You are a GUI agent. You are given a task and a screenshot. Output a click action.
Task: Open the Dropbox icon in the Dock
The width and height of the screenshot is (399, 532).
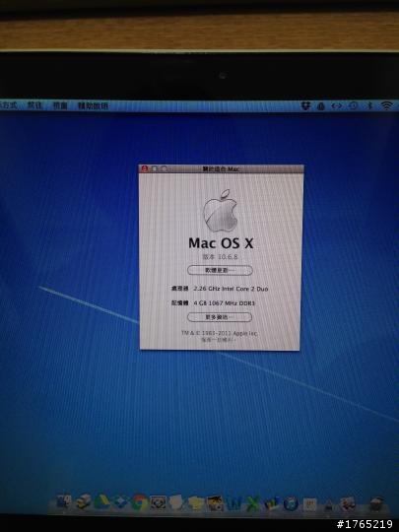pos(120,501)
